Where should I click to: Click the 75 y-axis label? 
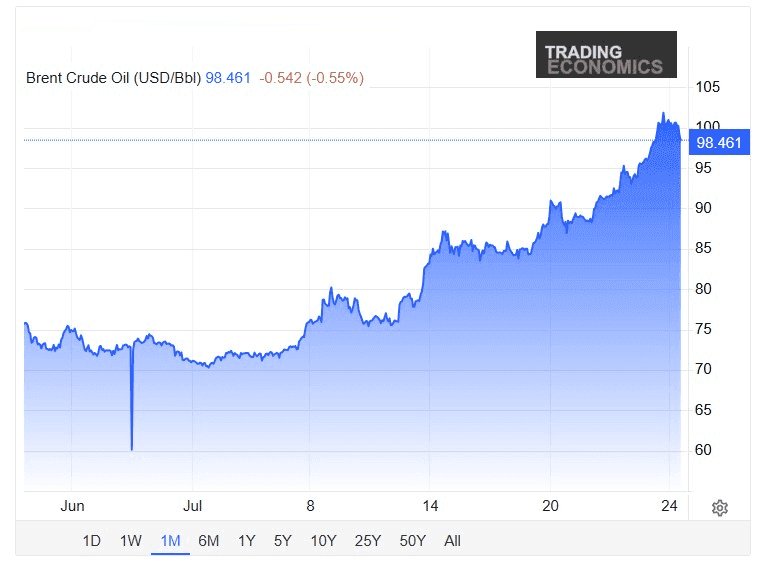[x=703, y=329]
